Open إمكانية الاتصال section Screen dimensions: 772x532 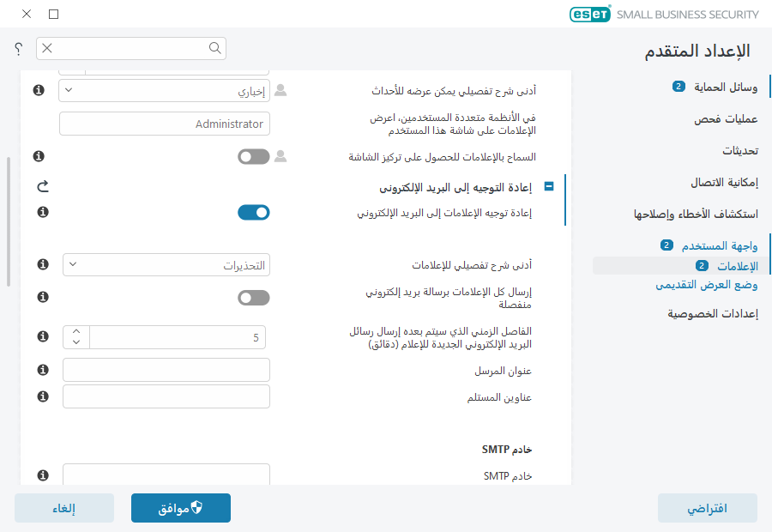tap(724, 182)
